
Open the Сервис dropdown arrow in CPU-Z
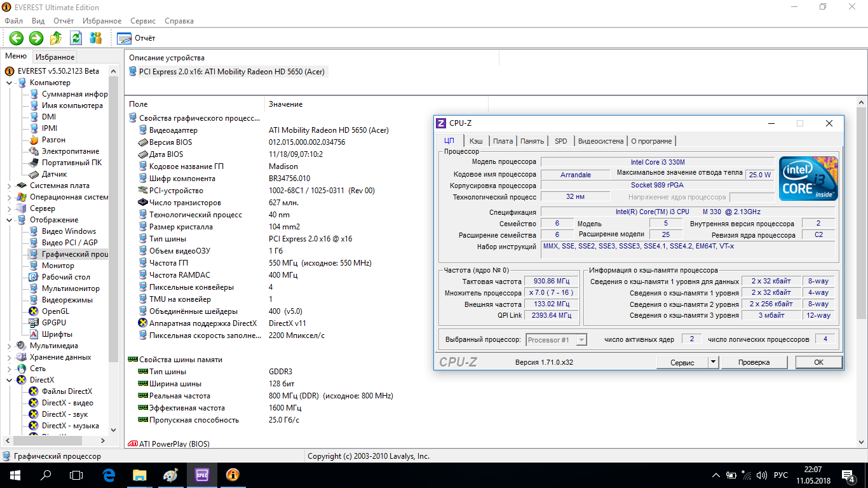pyautogui.click(x=713, y=362)
